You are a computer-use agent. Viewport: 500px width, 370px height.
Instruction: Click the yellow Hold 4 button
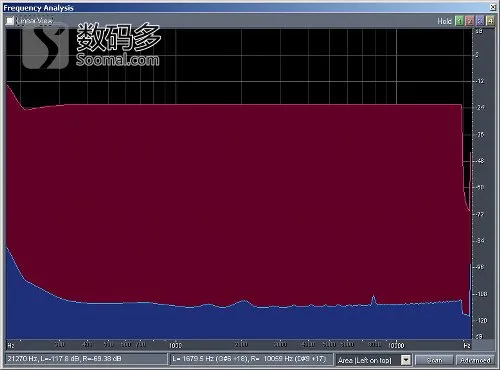[x=490, y=21]
